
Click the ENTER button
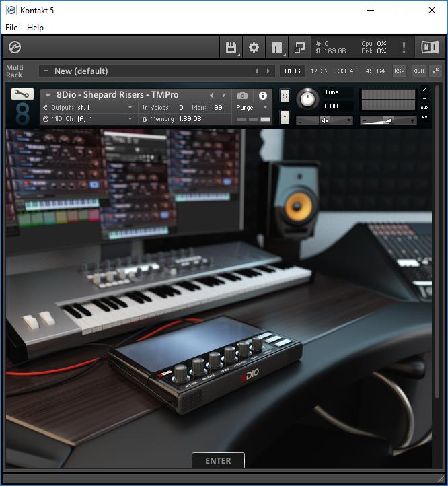pos(218,461)
